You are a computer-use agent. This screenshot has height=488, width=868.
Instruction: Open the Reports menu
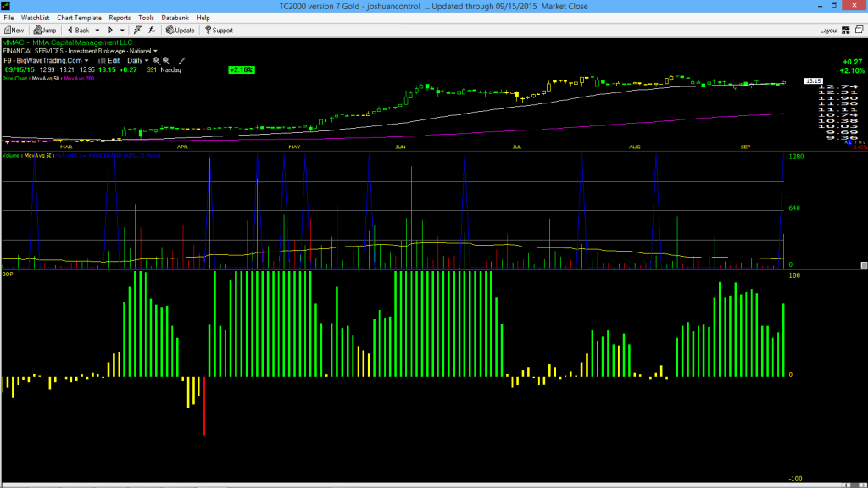pos(120,18)
